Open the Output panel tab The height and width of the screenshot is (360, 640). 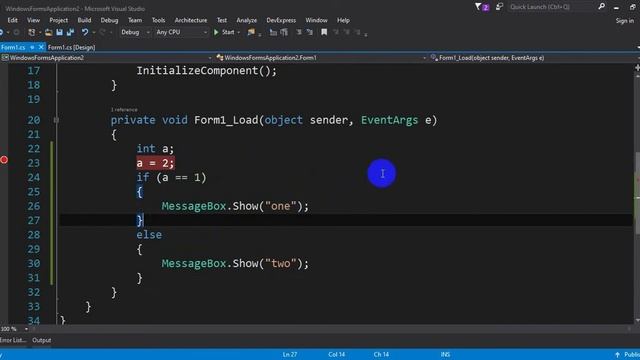pyautogui.click(x=42, y=340)
